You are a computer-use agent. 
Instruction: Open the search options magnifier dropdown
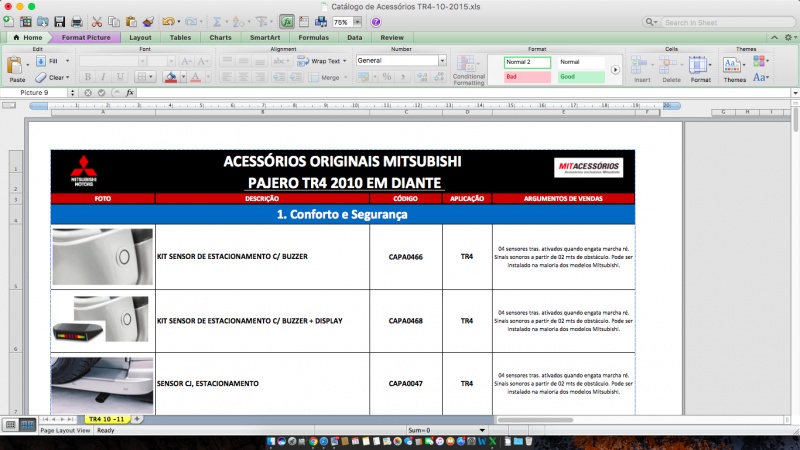(x=652, y=22)
